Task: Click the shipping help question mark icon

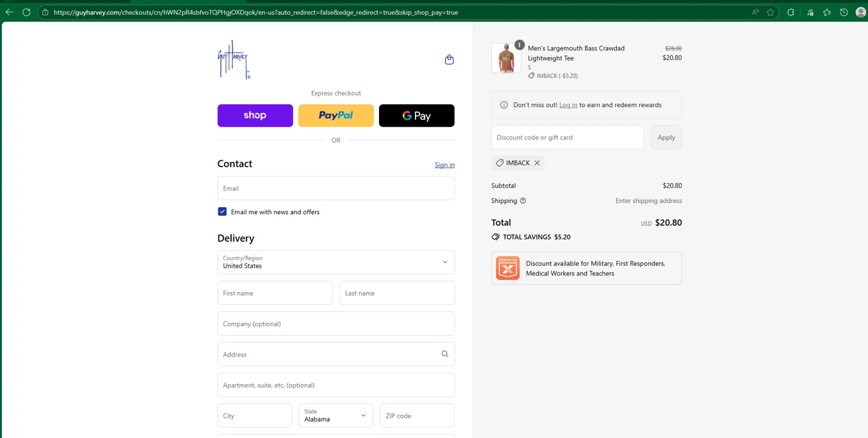Action: pyautogui.click(x=523, y=201)
